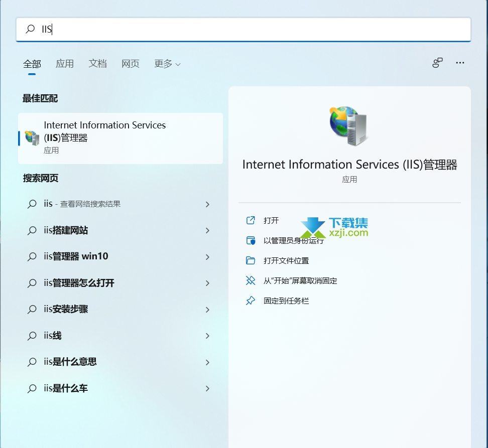Expand arrow for iis线
488x448 pixels.
(207, 336)
